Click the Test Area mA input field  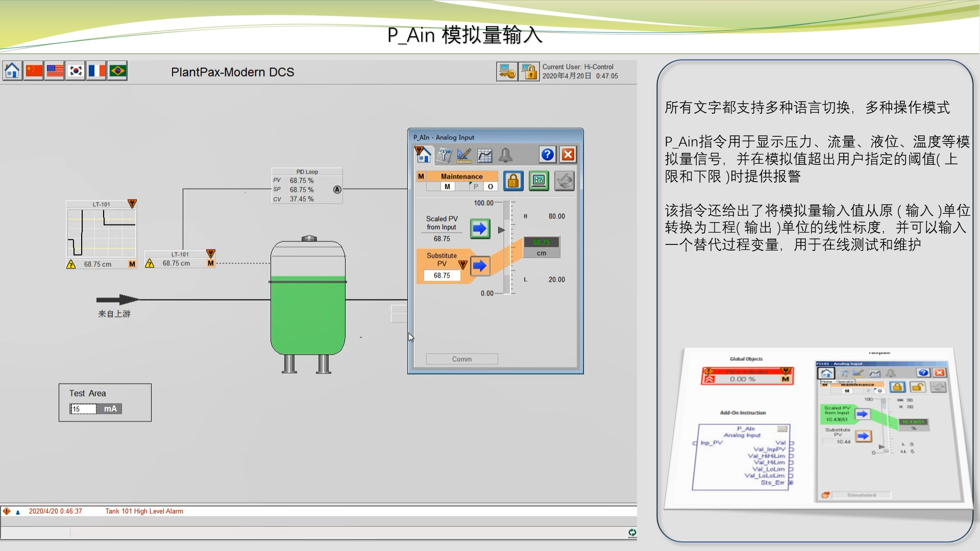[83, 409]
